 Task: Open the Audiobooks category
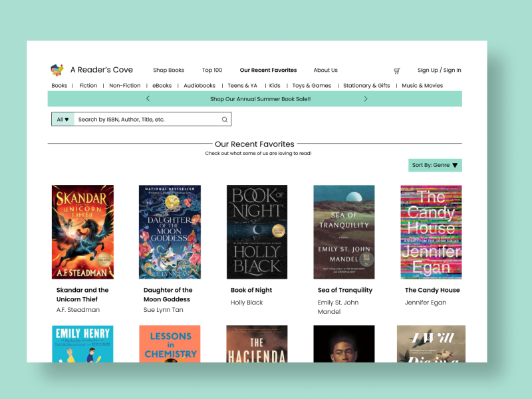[x=199, y=85]
